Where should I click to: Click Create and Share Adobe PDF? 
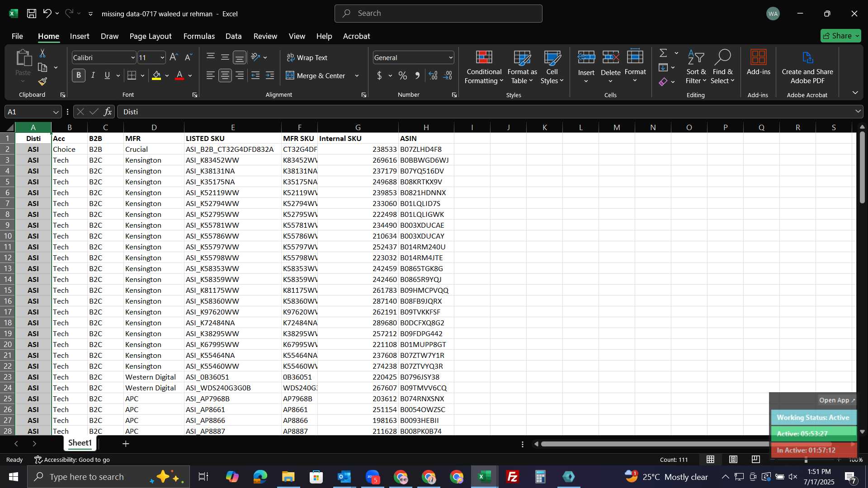click(x=807, y=67)
